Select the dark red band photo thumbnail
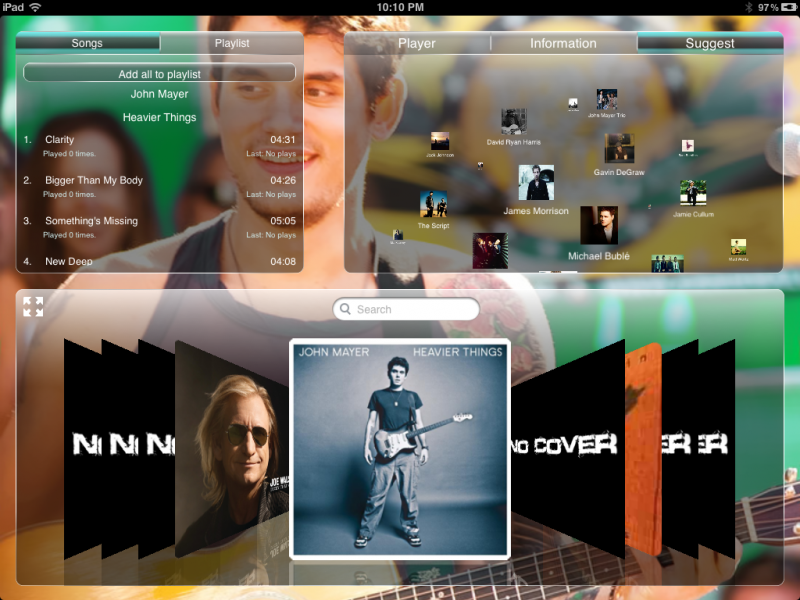Image resolution: width=800 pixels, height=600 pixels. pyautogui.click(x=490, y=251)
